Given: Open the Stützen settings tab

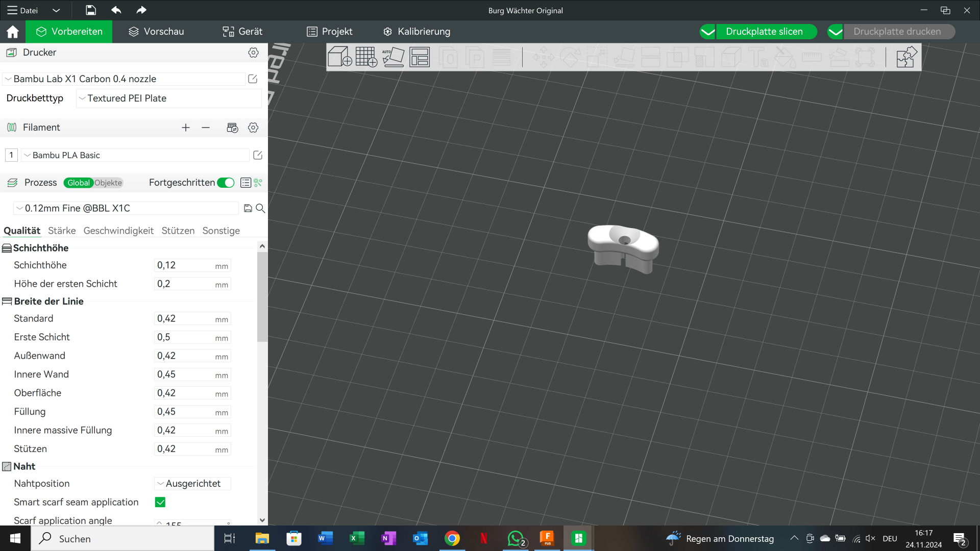Looking at the screenshot, I should [178, 231].
